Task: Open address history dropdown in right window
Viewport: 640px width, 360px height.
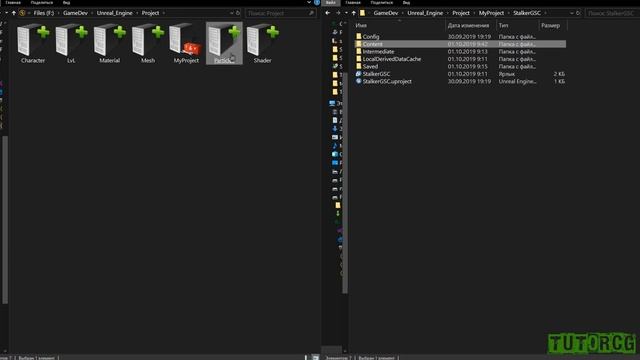Action: pos(571,13)
